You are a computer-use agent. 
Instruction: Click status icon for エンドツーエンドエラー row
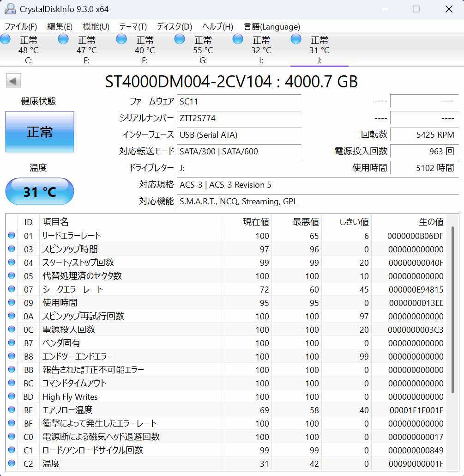pos(12,356)
